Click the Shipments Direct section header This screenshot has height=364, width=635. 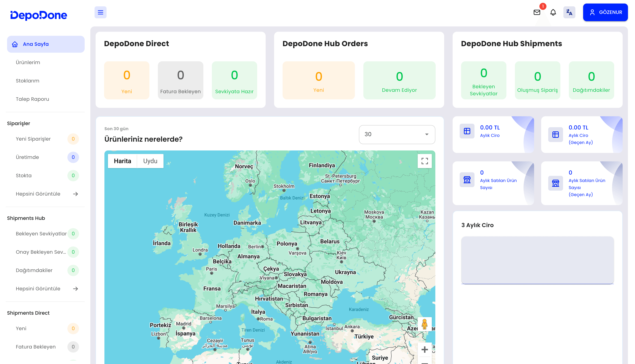pyautogui.click(x=28, y=313)
